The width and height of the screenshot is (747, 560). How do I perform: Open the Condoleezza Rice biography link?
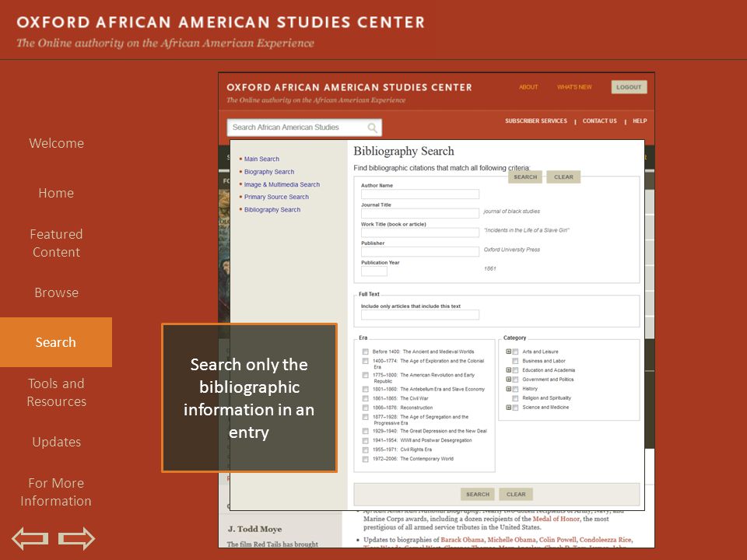(605, 540)
